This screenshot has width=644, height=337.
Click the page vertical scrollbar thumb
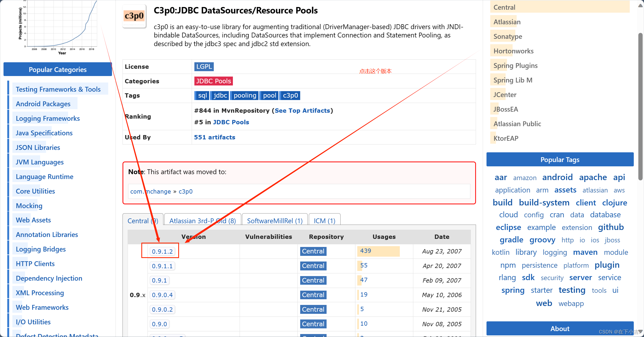(640, 106)
